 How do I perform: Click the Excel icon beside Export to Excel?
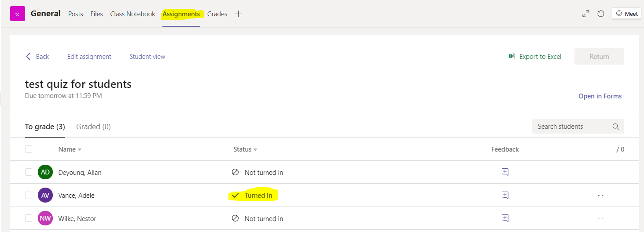tap(512, 56)
